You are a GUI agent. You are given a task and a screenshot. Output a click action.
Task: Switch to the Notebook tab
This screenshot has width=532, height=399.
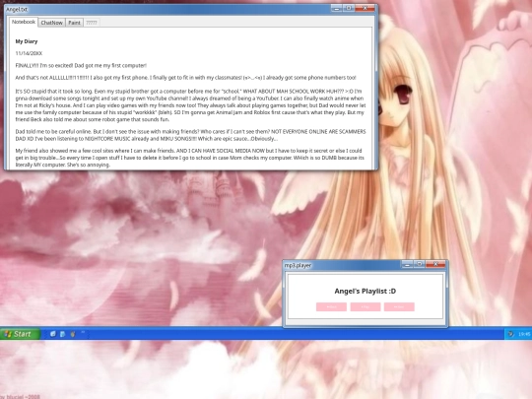[x=24, y=22]
